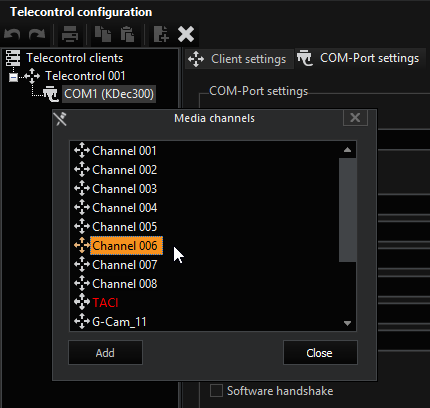
Task: Click the paste clipboard icon in toolbar
Action: (127, 34)
